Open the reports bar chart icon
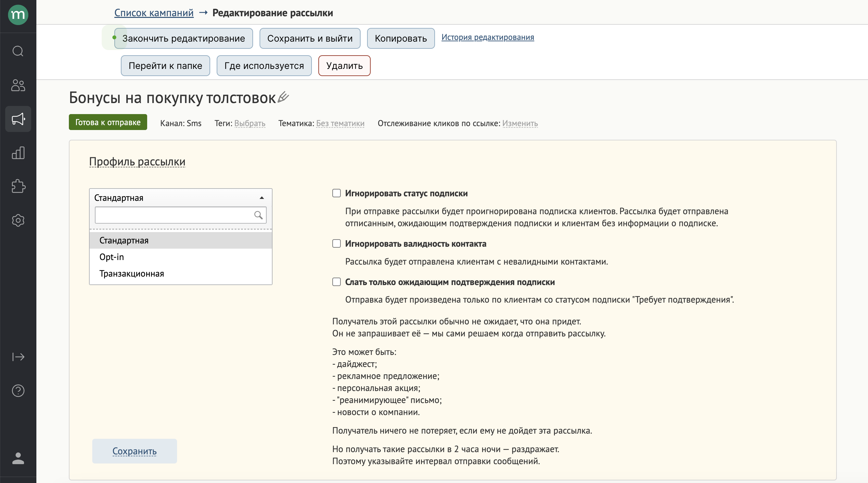 tap(18, 153)
